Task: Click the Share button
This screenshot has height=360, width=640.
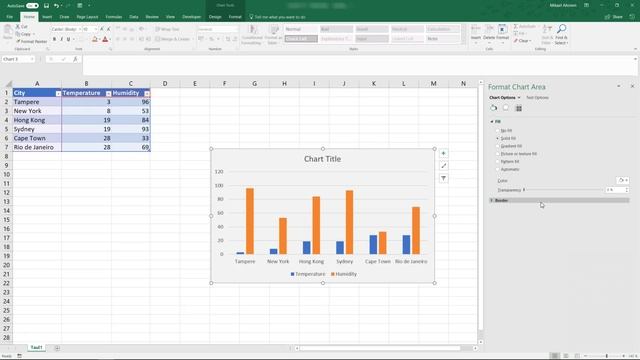Action: coord(614,17)
